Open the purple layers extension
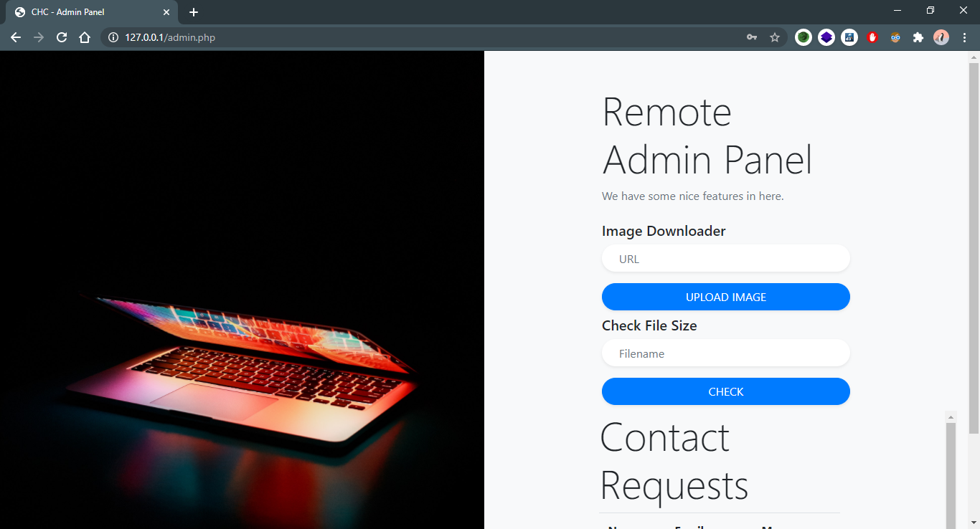This screenshot has height=529, width=980. click(x=826, y=37)
